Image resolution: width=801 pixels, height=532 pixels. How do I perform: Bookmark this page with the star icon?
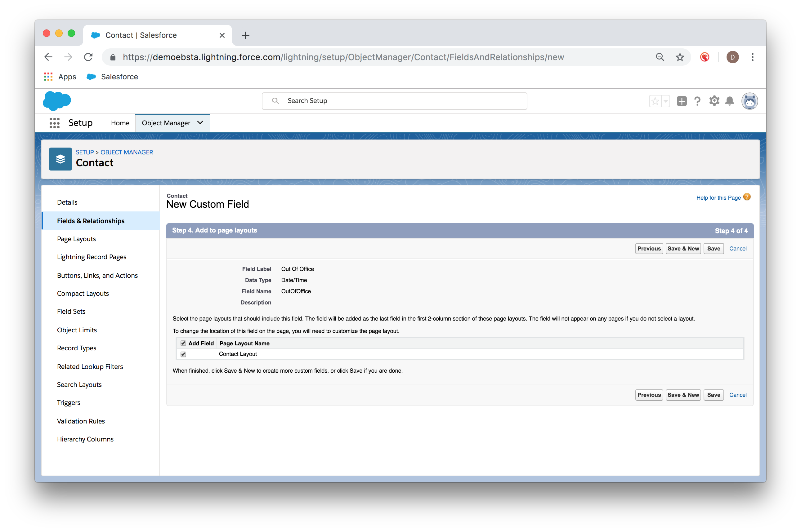click(x=679, y=57)
